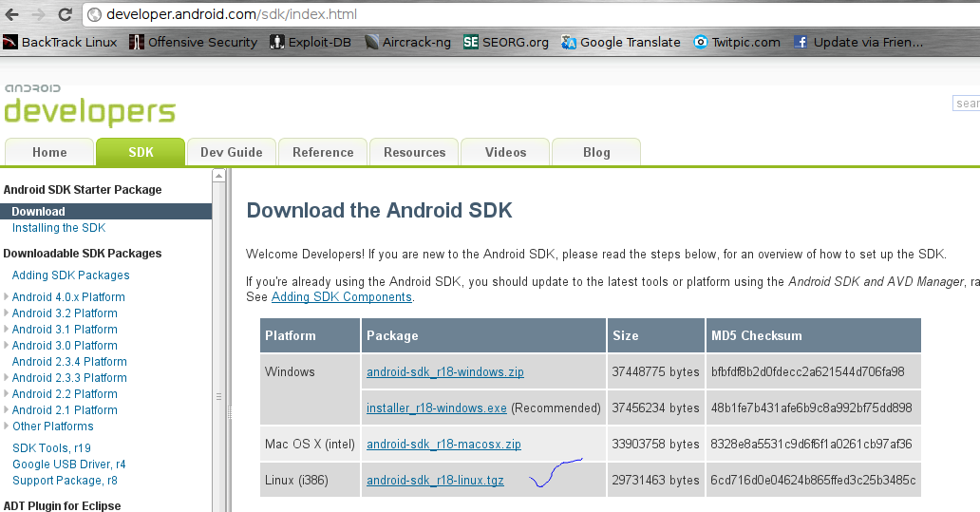Expand the Other Platforms triangle

(7, 426)
